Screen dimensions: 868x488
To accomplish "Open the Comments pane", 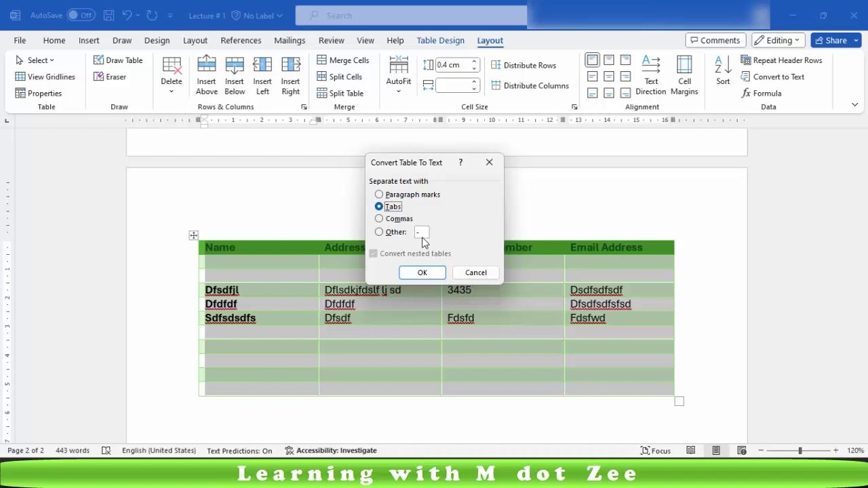I will tap(715, 40).
